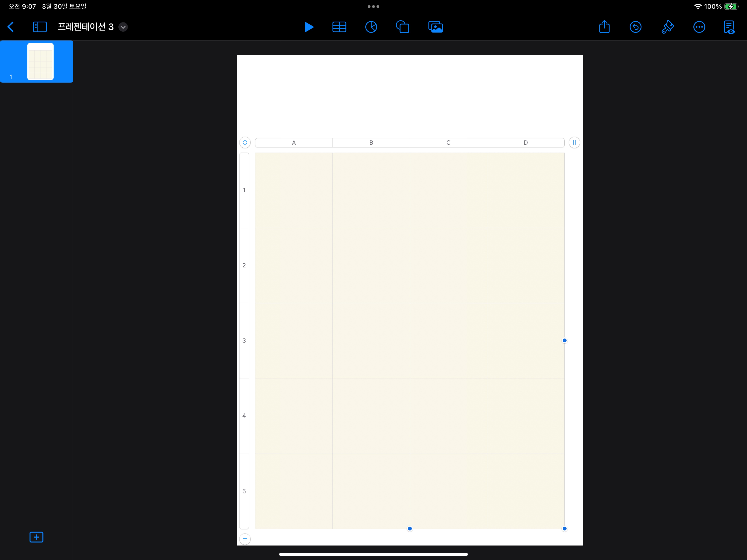The width and height of the screenshot is (747, 560).
Task: Tap the table select circle handle
Action: click(245, 143)
